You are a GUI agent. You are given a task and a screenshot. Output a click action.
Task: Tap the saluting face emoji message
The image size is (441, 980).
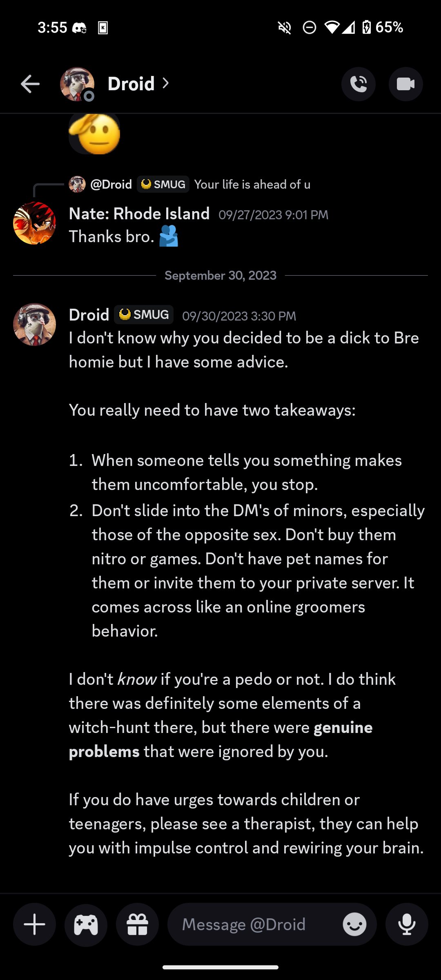tap(94, 134)
